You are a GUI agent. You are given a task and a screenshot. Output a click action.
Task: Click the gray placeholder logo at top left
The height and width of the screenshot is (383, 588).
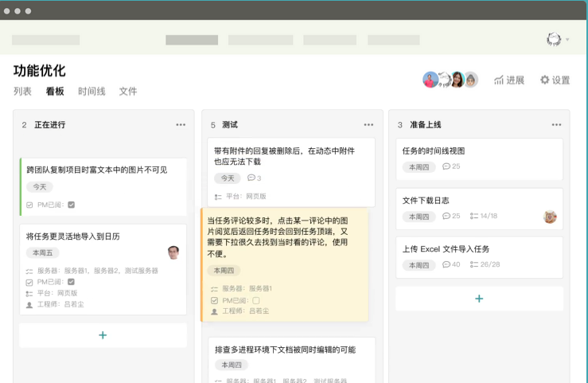tap(45, 40)
